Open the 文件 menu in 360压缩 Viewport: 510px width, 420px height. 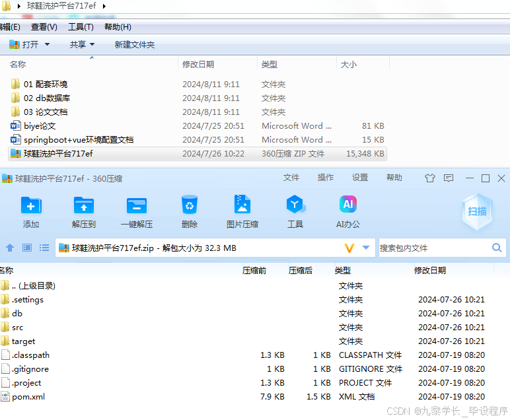pos(291,178)
